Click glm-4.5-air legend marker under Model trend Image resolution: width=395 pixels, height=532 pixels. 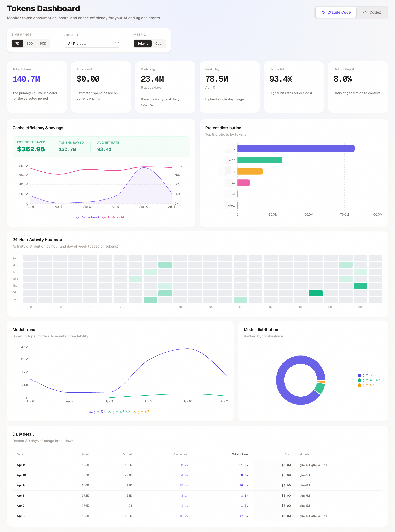(x=109, y=412)
